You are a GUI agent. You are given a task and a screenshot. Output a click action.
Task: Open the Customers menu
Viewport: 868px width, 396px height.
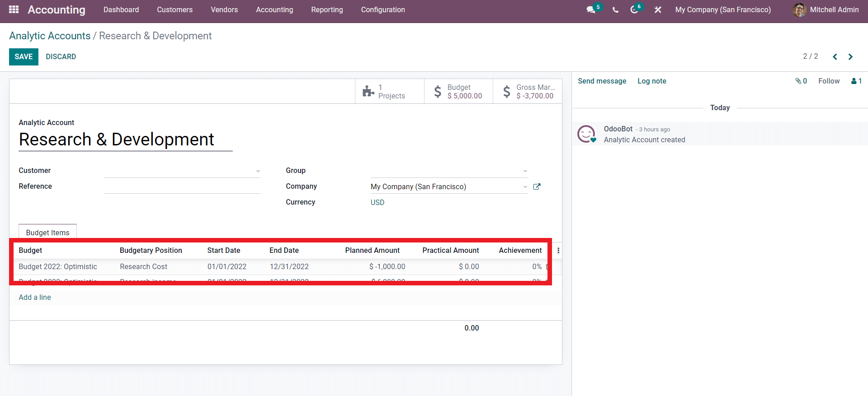[175, 10]
